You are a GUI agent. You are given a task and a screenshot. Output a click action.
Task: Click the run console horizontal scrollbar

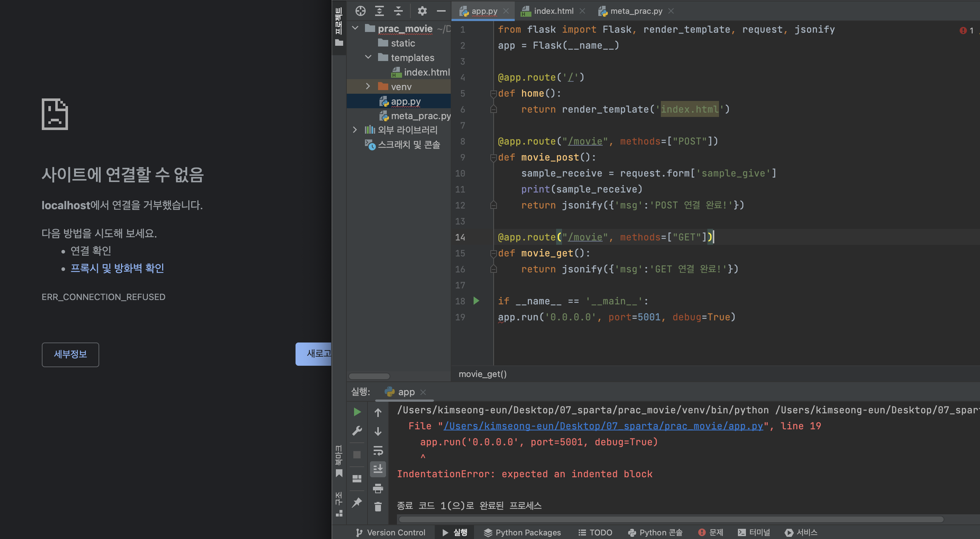point(671,519)
